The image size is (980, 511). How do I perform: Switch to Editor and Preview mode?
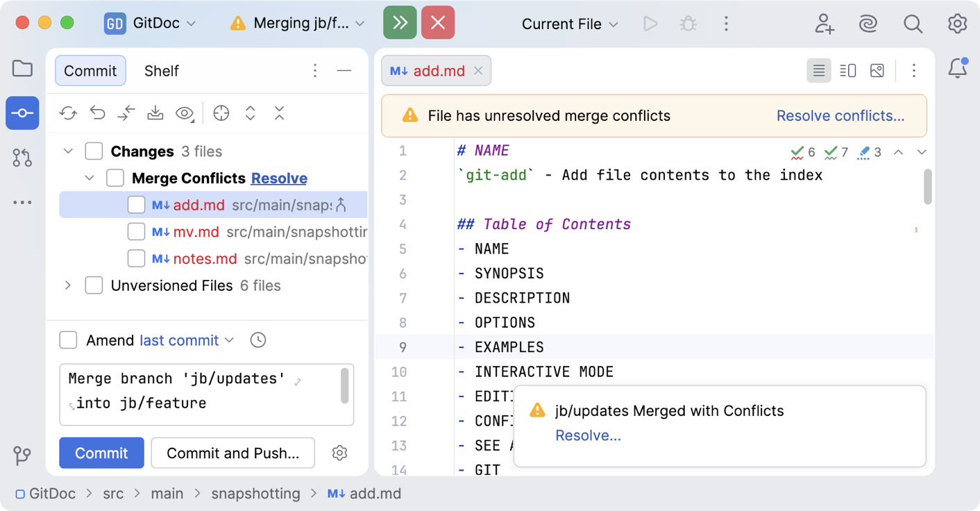tap(848, 71)
